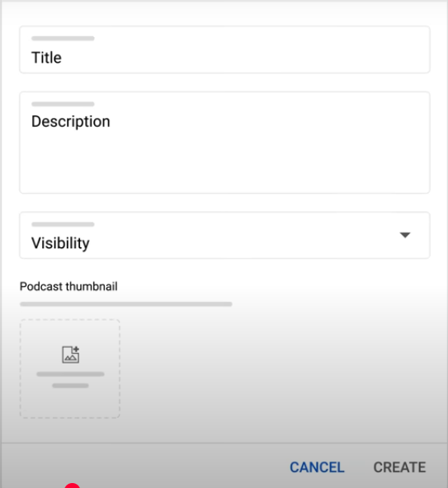Click the shorter gray line in upload box
The height and width of the screenshot is (488, 448).
click(70, 386)
